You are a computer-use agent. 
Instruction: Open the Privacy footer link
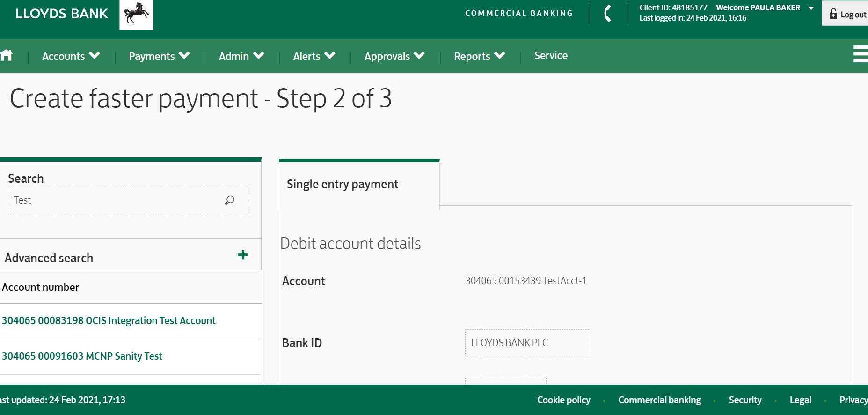(853, 400)
